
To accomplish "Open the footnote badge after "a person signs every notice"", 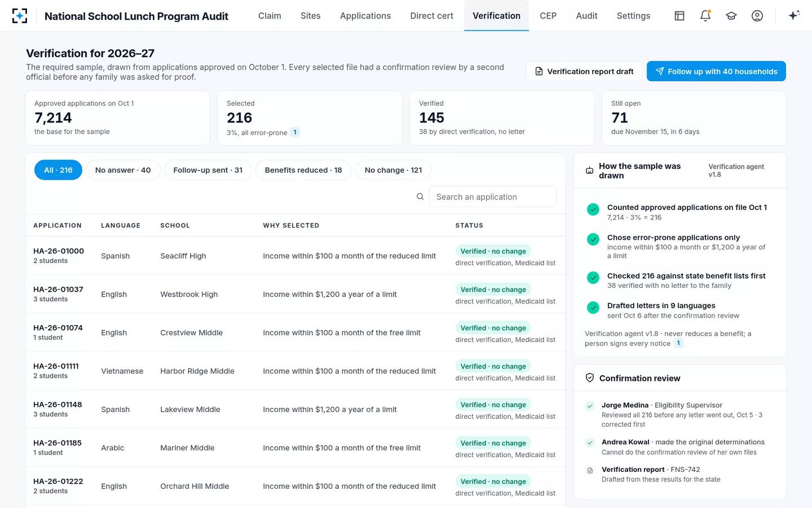I will (x=678, y=343).
